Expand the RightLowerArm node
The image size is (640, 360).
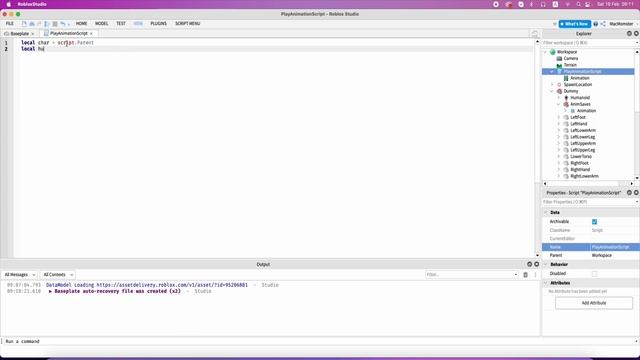pyautogui.click(x=559, y=176)
